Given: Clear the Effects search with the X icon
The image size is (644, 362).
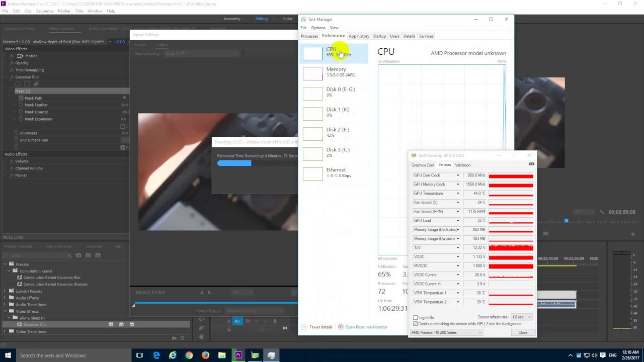Looking at the screenshot, I should point(69,255).
